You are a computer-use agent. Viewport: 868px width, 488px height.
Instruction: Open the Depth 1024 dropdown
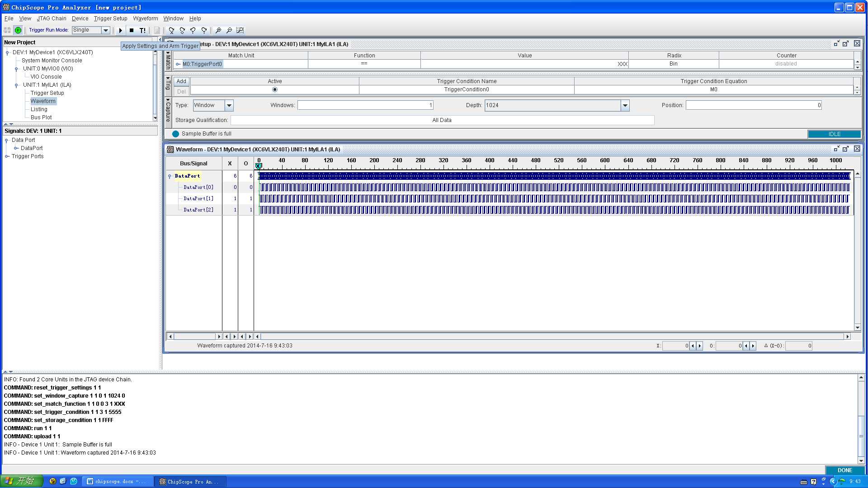pyautogui.click(x=625, y=105)
